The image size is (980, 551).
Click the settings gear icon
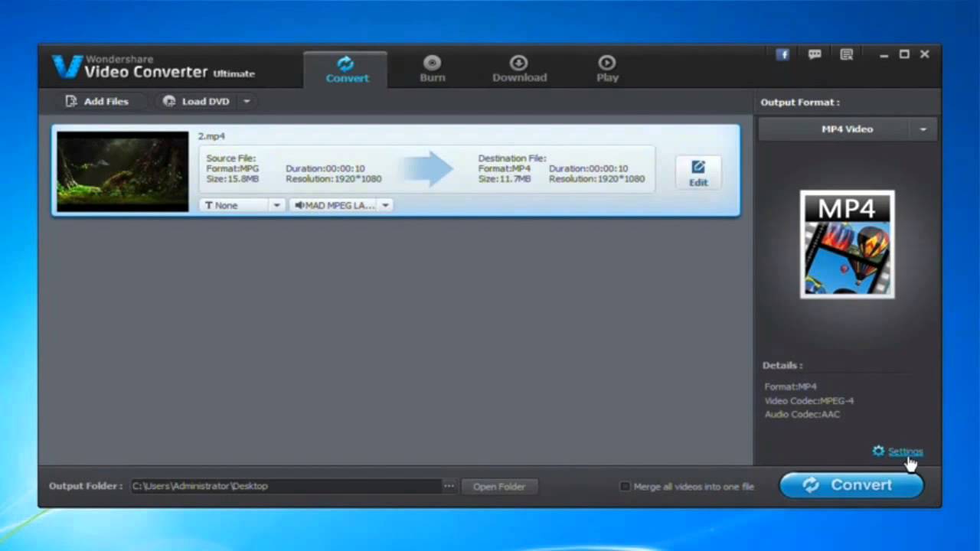[878, 451]
